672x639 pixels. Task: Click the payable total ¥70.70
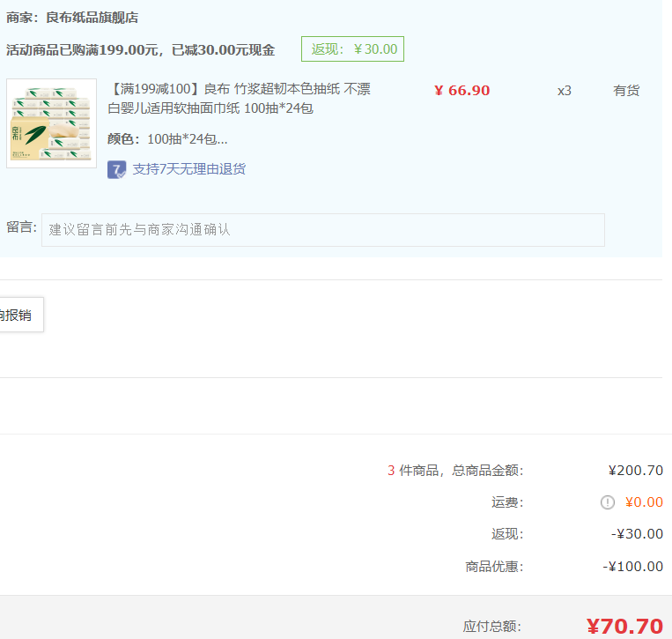point(624,626)
